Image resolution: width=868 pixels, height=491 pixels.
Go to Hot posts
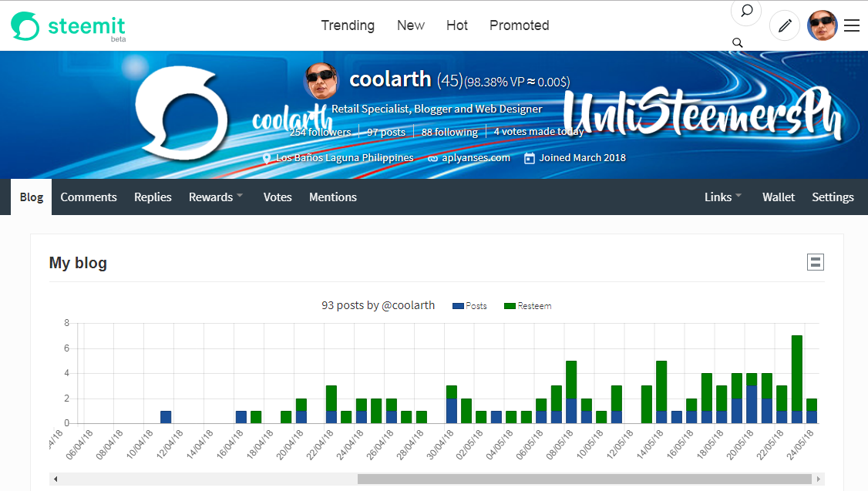[457, 25]
